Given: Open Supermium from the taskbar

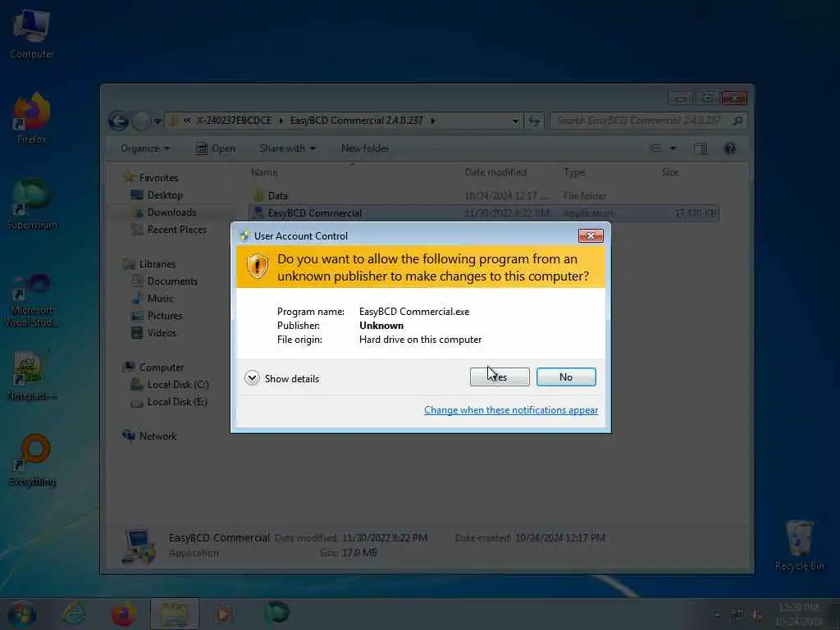Looking at the screenshot, I should pos(276,614).
